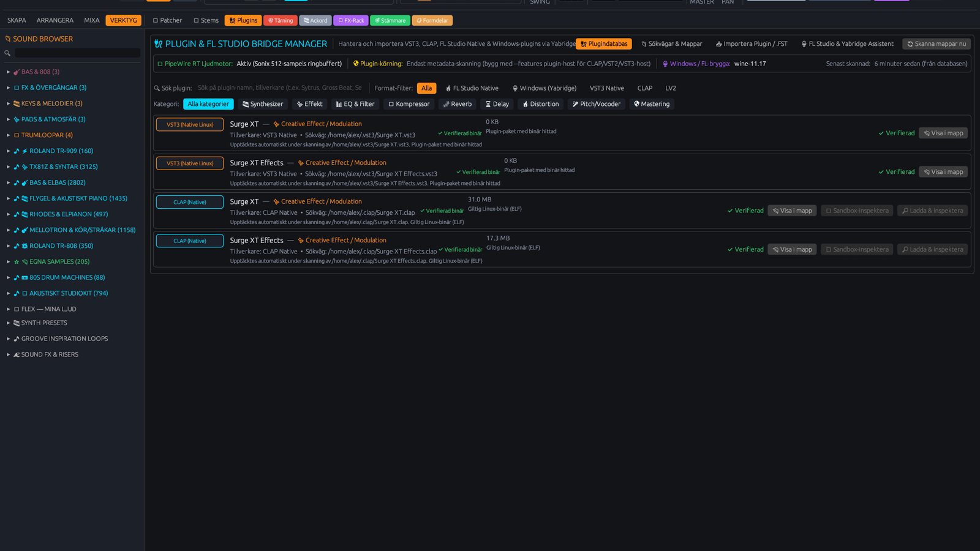The height and width of the screenshot is (551, 980).
Task: Set format filter to FL Studio Native
Action: coord(472,88)
